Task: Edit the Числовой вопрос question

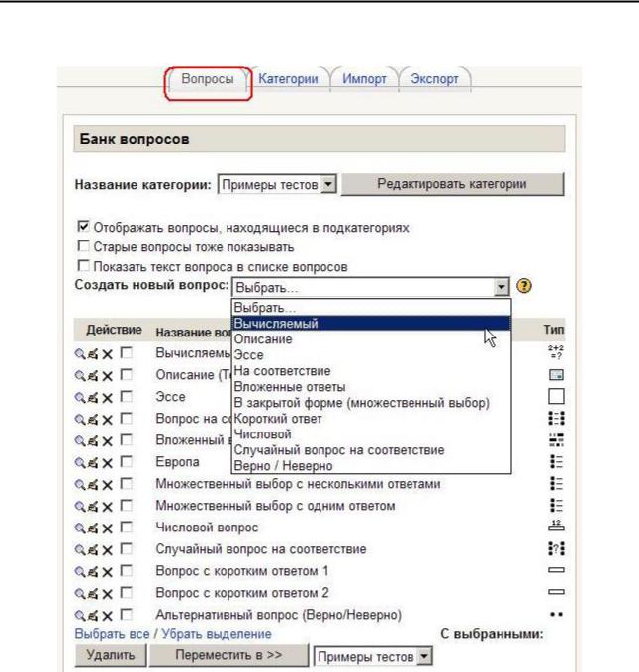Action: coord(93,528)
